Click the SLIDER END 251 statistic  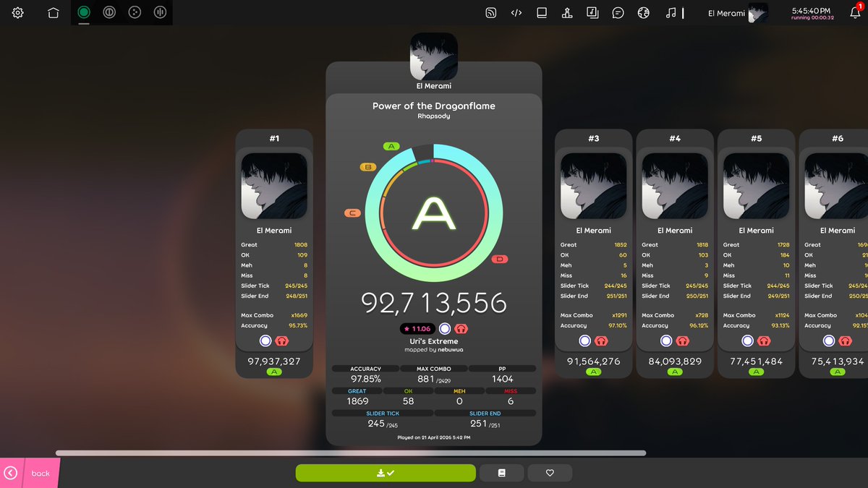click(485, 419)
